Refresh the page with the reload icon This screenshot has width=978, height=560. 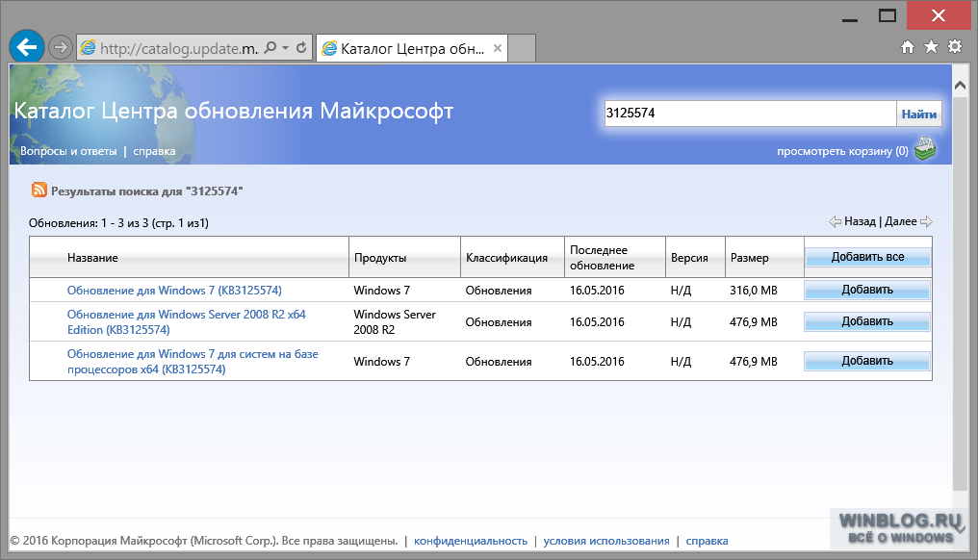pyautogui.click(x=302, y=48)
